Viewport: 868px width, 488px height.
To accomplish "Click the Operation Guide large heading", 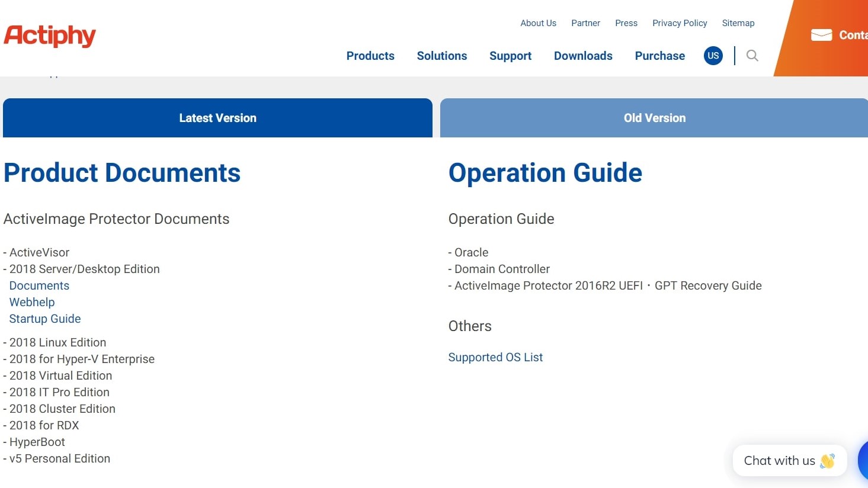I will 545,173.
